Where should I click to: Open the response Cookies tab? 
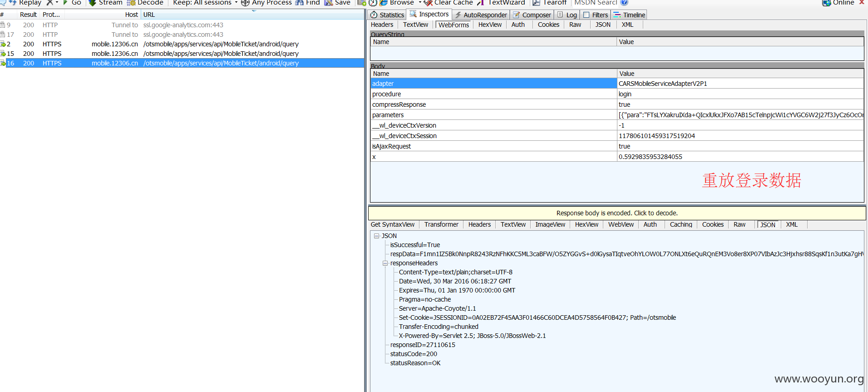713,224
